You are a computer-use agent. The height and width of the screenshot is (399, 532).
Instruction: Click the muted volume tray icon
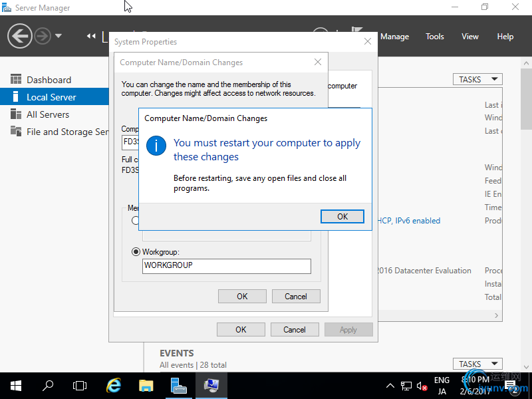(x=422, y=386)
